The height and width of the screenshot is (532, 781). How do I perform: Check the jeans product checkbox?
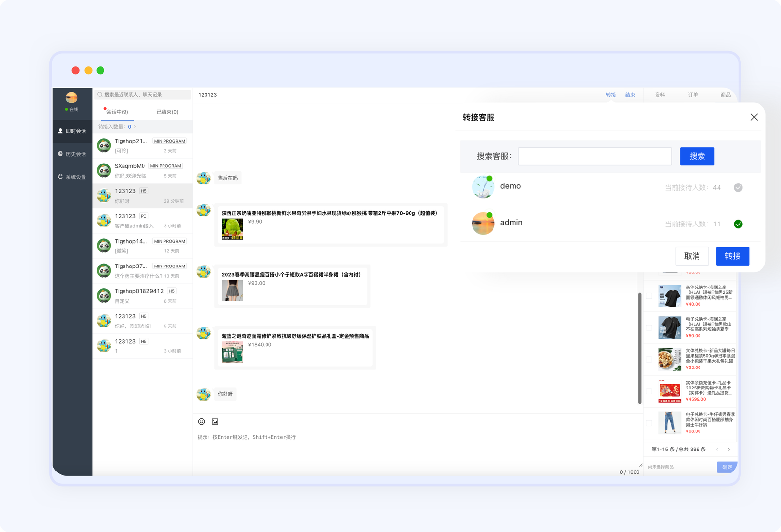tap(649, 423)
